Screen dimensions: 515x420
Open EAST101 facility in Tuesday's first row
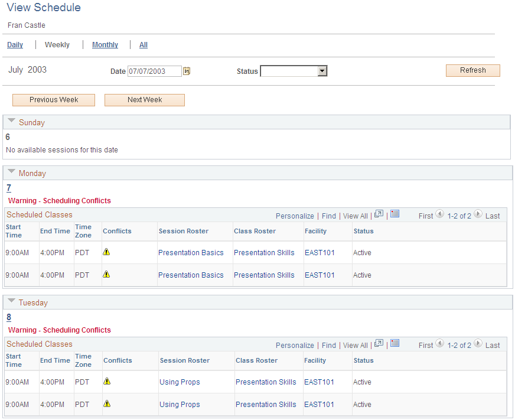tap(319, 382)
